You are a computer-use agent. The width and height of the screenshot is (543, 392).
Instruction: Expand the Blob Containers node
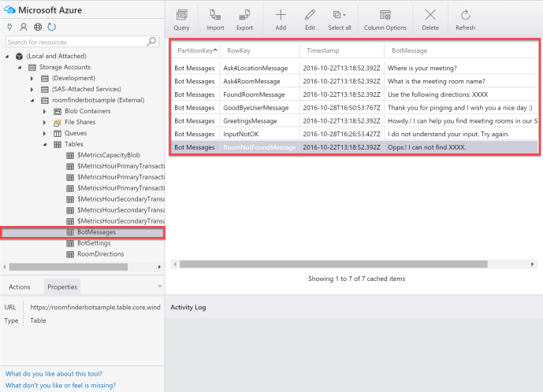point(45,112)
